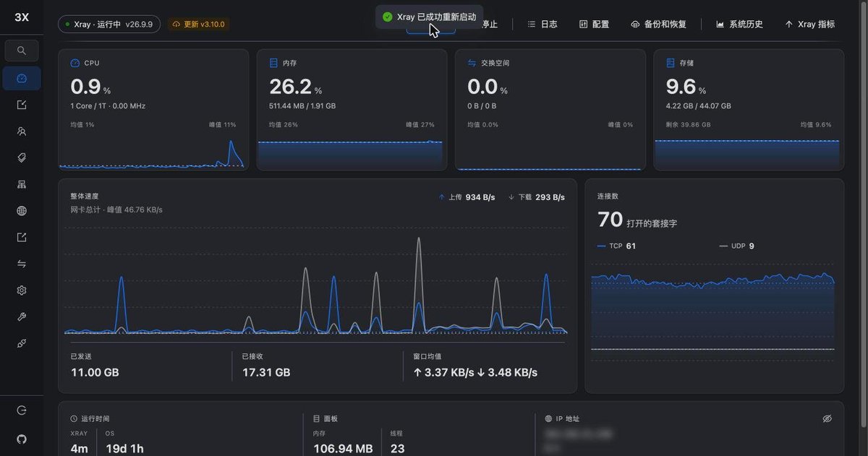Click the 内存 card icon
The width and height of the screenshot is (868, 456).
[273, 63]
